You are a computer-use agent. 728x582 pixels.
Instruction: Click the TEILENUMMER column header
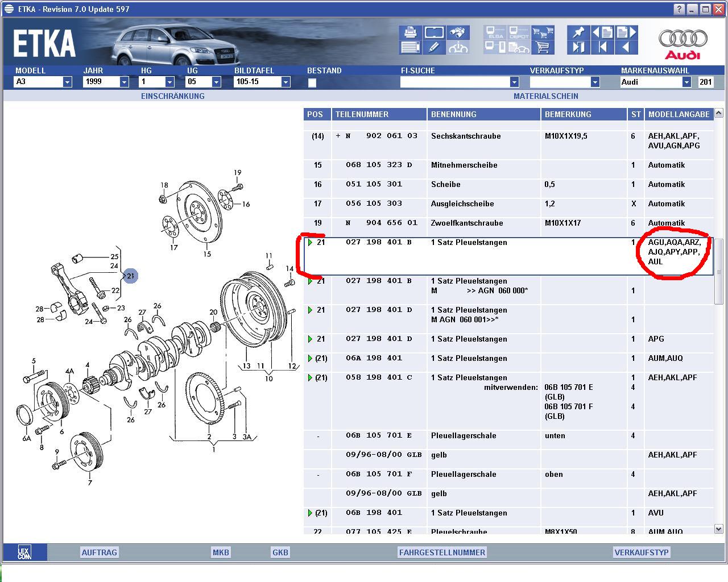379,114
